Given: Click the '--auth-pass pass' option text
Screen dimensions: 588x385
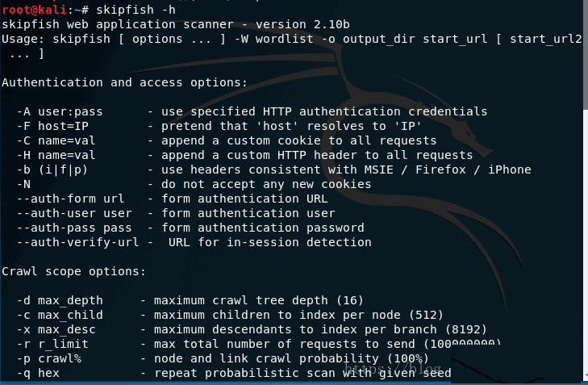Looking at the screenshot, I should 74,228.
